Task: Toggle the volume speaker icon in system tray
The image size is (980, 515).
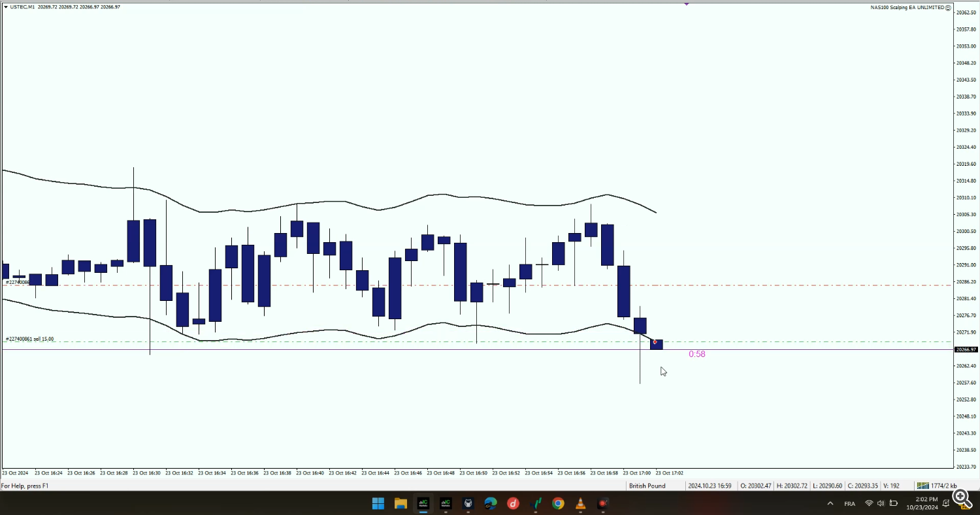Action: pos(881,503)
